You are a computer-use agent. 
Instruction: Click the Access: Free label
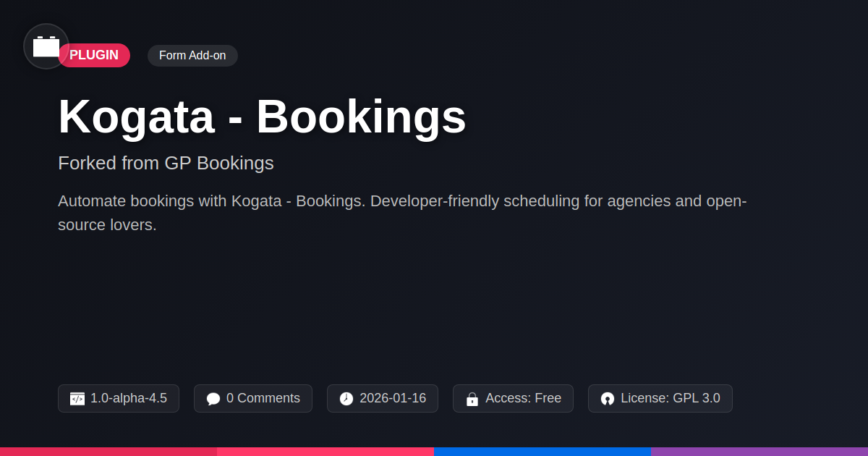tap(523, 398)
